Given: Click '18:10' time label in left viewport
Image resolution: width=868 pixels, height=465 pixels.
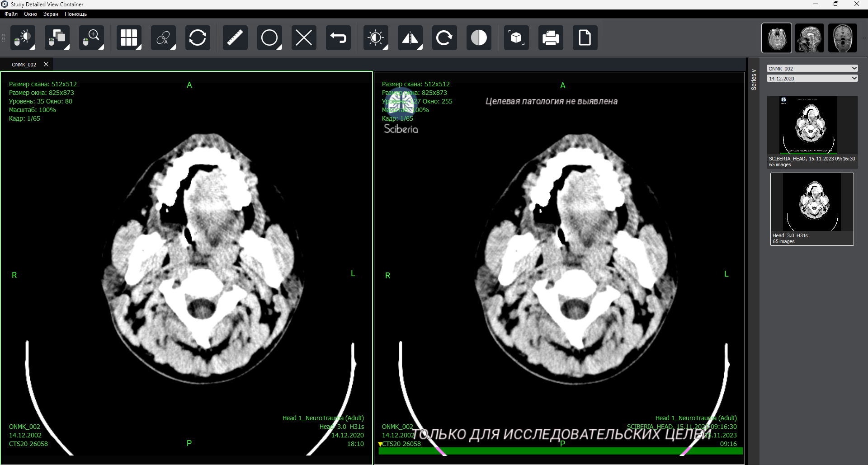Looking at the screenshot, I should (x=355, y=444).
